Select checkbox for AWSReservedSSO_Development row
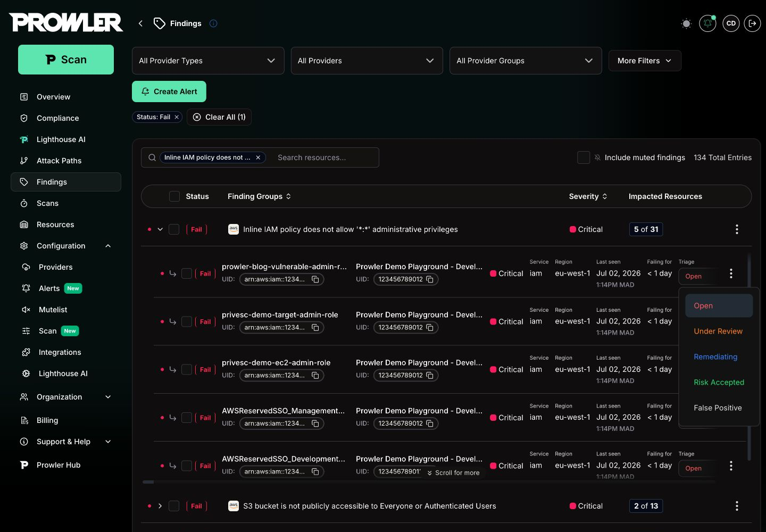 tap(187, 465)
